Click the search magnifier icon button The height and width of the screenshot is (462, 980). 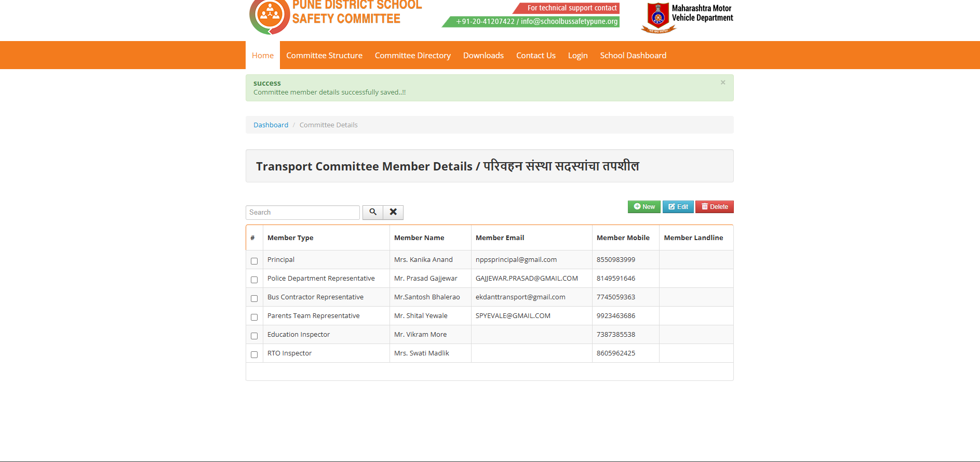click(x=373, y=212)
